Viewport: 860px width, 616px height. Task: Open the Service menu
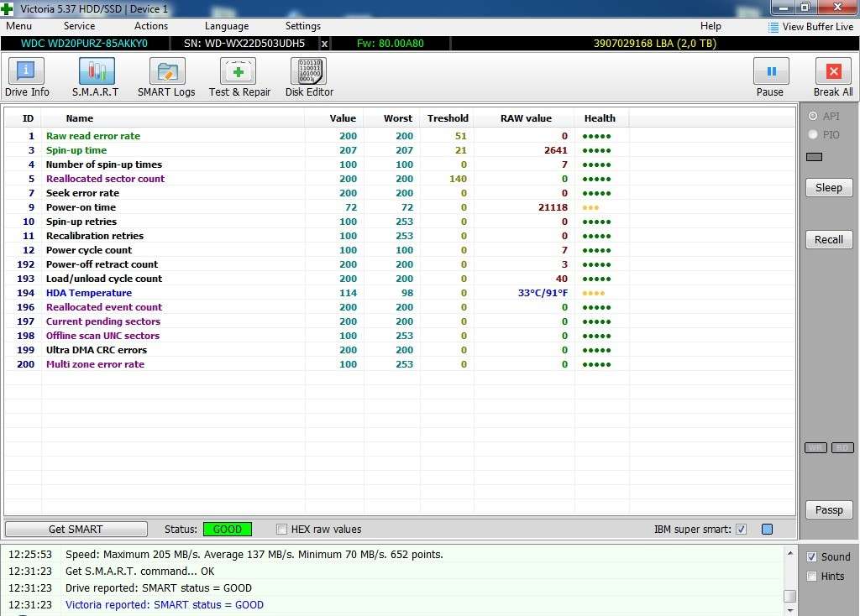coord(80,26)
